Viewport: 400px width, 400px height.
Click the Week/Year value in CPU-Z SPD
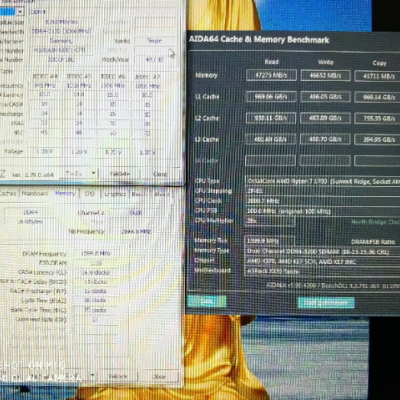(x=154, y=60)
